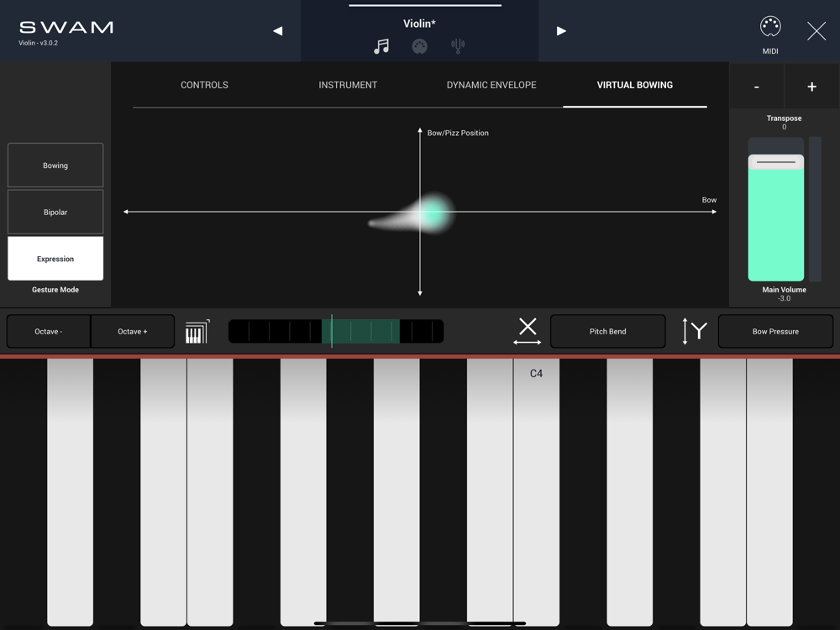The width and height of the screenshot is (840, 630).
Task: Open the music note play page icon
Action: 381,46
